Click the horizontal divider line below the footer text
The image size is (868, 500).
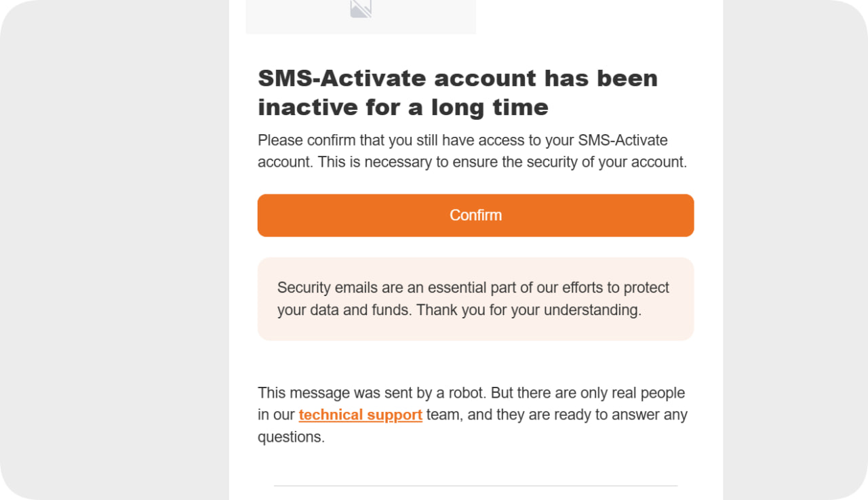(x=475, y=486)
